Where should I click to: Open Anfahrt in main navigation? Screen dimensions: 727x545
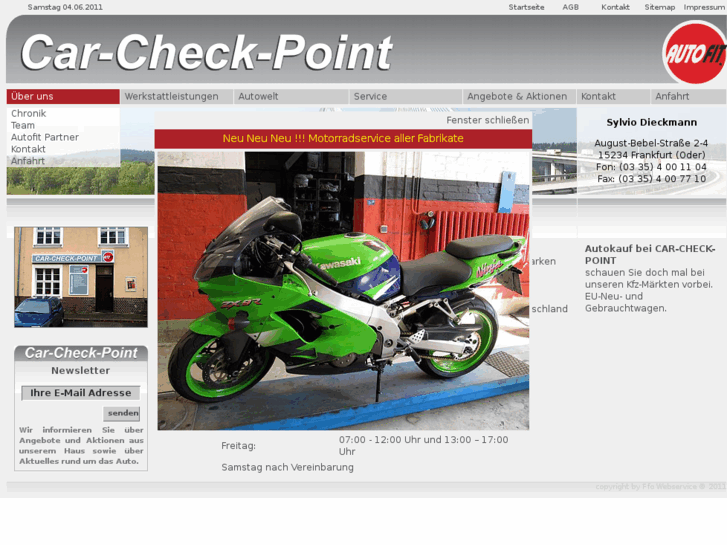[x=688, y=96]
